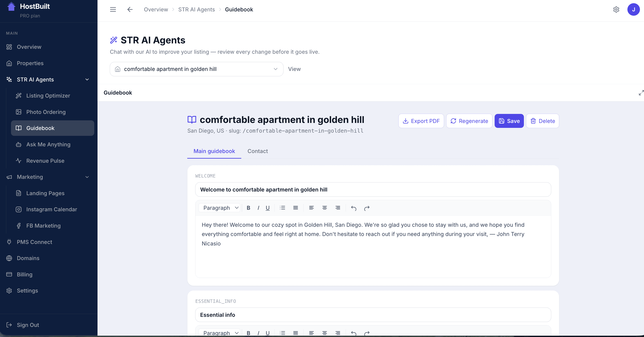Open settings gear icon in top bar
This screenshot has width=644, height=337.
(x=616, y=9)
